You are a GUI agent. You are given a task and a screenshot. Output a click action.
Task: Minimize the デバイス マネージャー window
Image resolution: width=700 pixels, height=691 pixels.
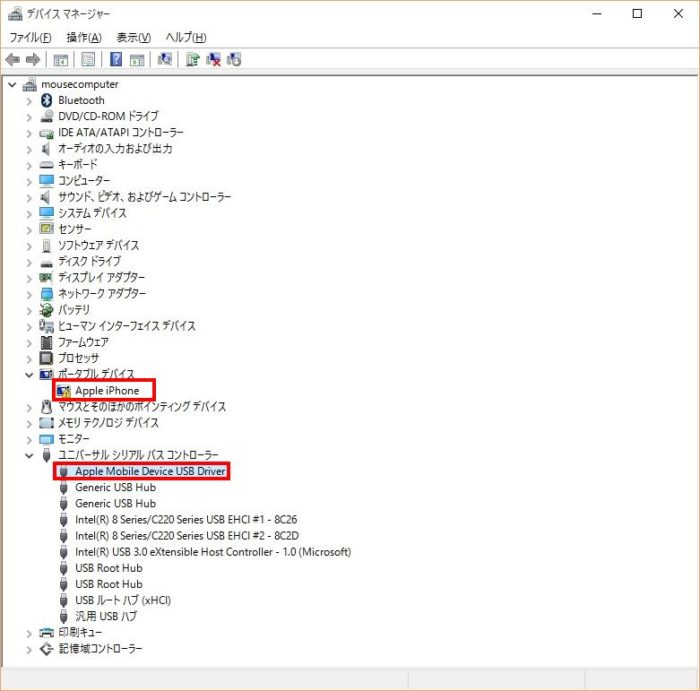[597, 14]
